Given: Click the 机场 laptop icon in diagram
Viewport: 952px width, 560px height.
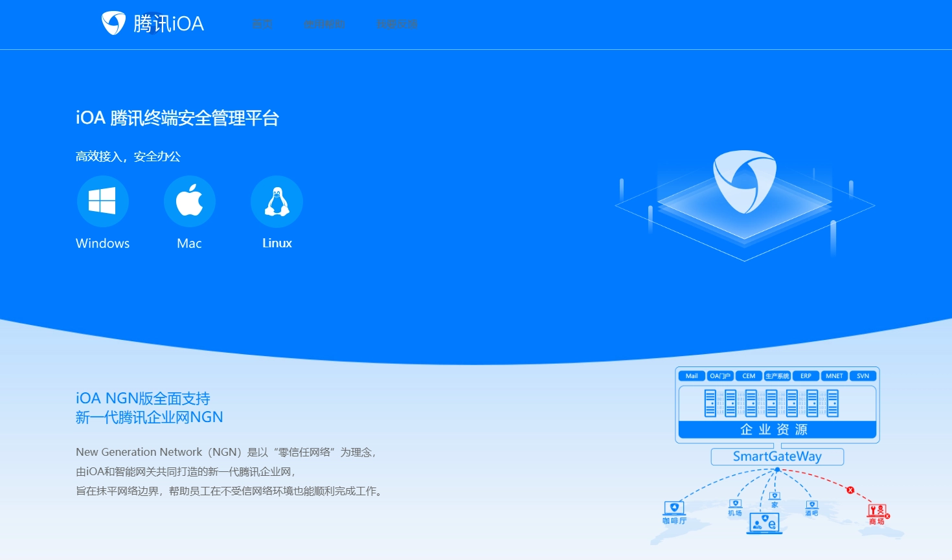Looking at the screenshot, I should point(735,504).
